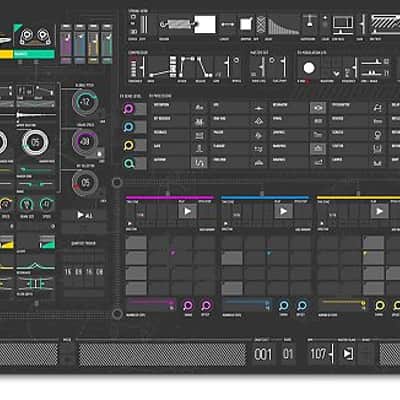
Task: Click the 107 tempo display
Action: 318,354
